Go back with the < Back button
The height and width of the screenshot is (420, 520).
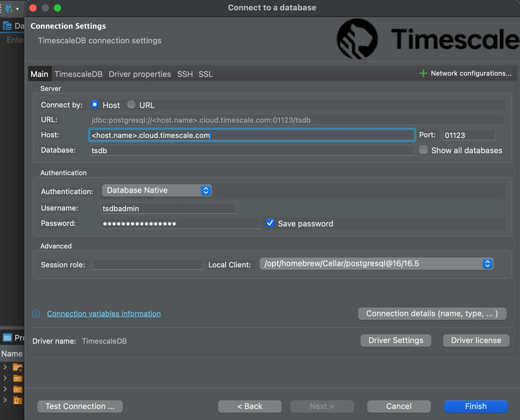(250, 407)
